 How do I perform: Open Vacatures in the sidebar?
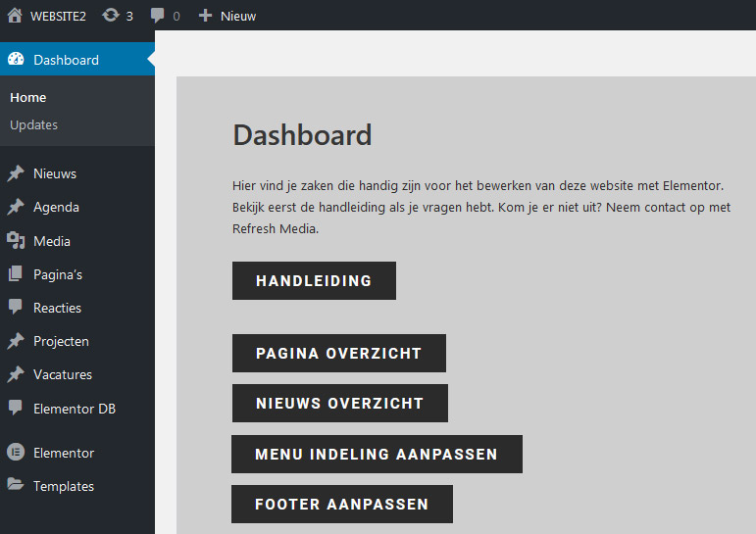pos(63,374)
